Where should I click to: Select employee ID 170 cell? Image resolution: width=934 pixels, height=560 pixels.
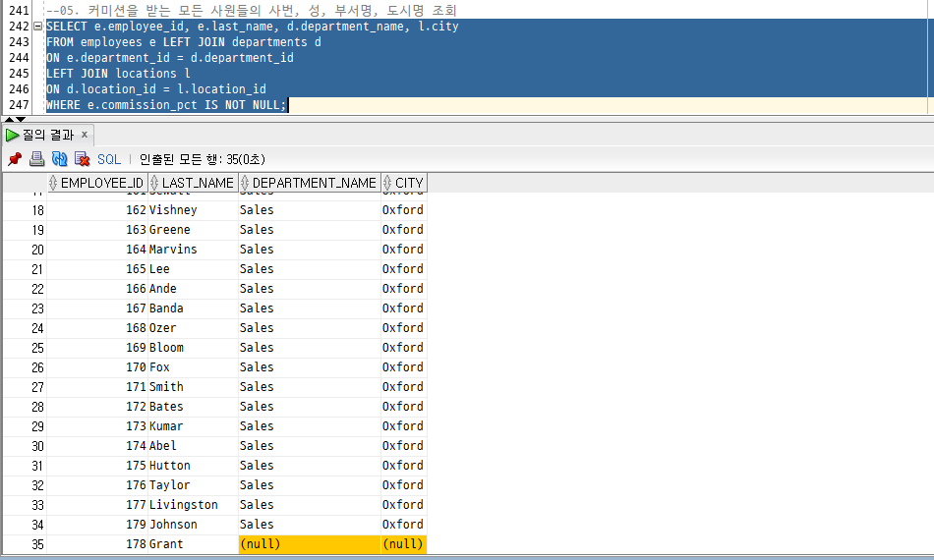(x=97, y=367)
